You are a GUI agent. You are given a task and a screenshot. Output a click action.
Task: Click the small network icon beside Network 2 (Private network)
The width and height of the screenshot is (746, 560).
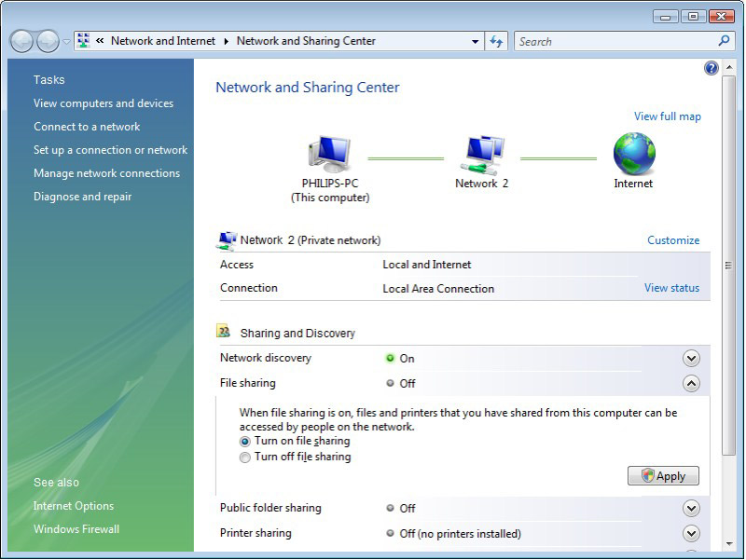click(227, 240)
